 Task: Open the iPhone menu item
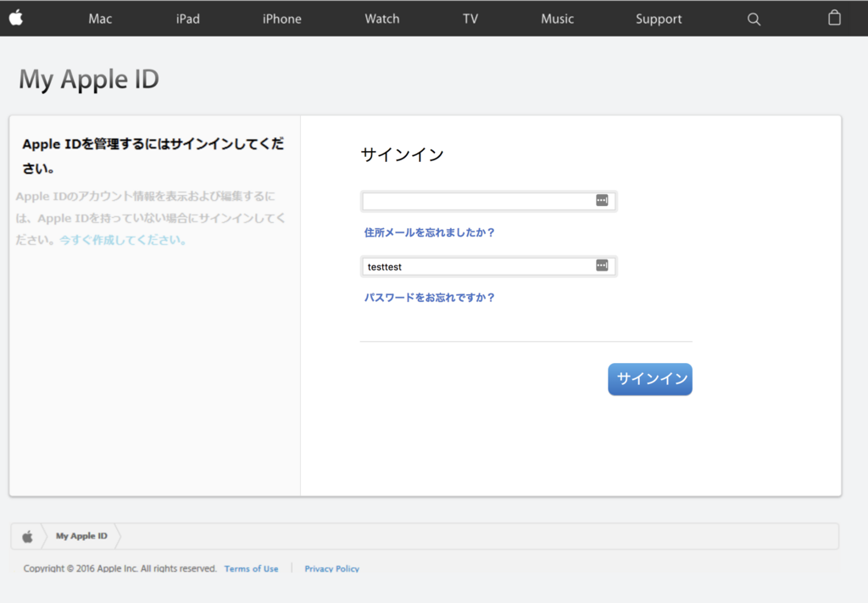(x=281, y=19)
